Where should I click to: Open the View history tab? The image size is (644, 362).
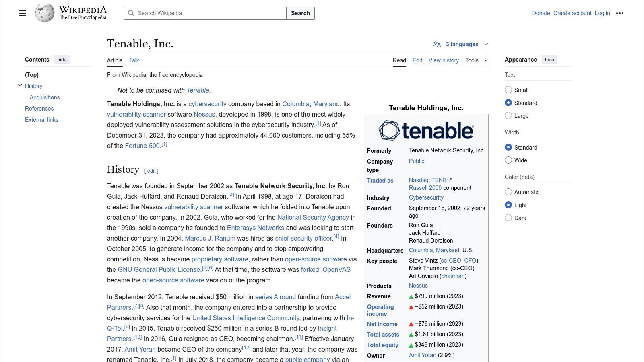(443, 60)
